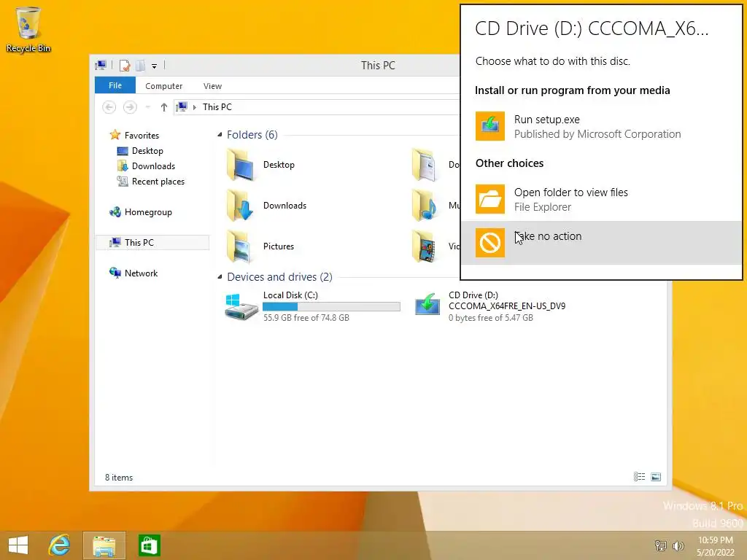Switch to details view layout button
This screenshot has height=560, width=747.
(x=639, y=477)
